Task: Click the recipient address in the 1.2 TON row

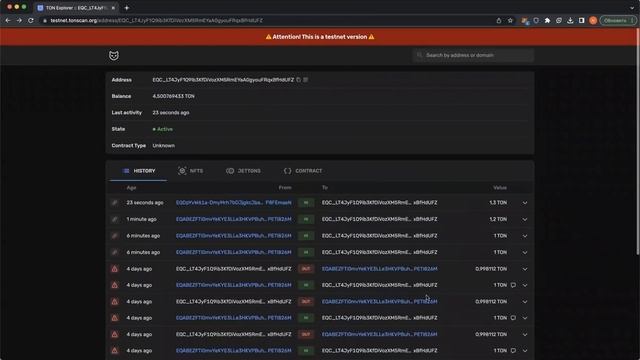Action: (x=379, y=219)
